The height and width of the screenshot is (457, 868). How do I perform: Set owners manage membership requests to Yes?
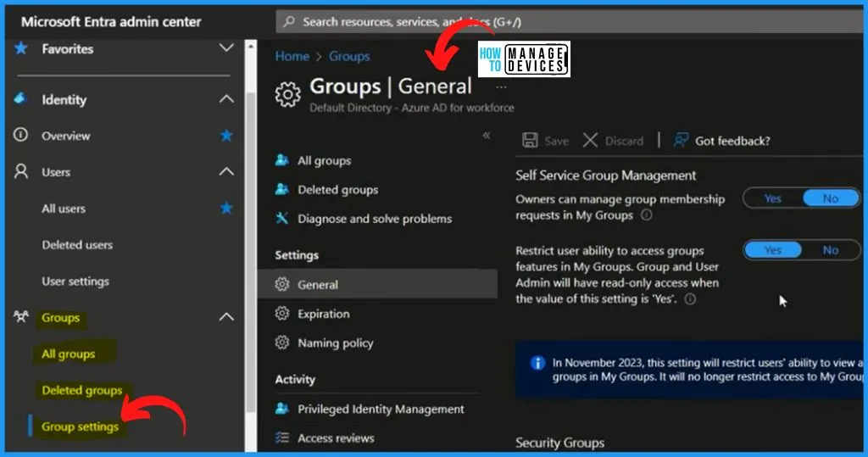click(773, 198)
